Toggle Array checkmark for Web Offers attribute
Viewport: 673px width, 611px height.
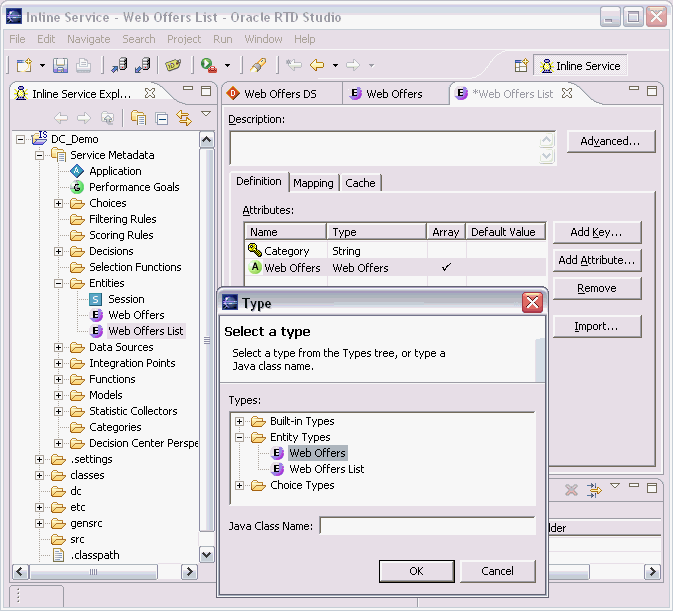click(446, 267)
